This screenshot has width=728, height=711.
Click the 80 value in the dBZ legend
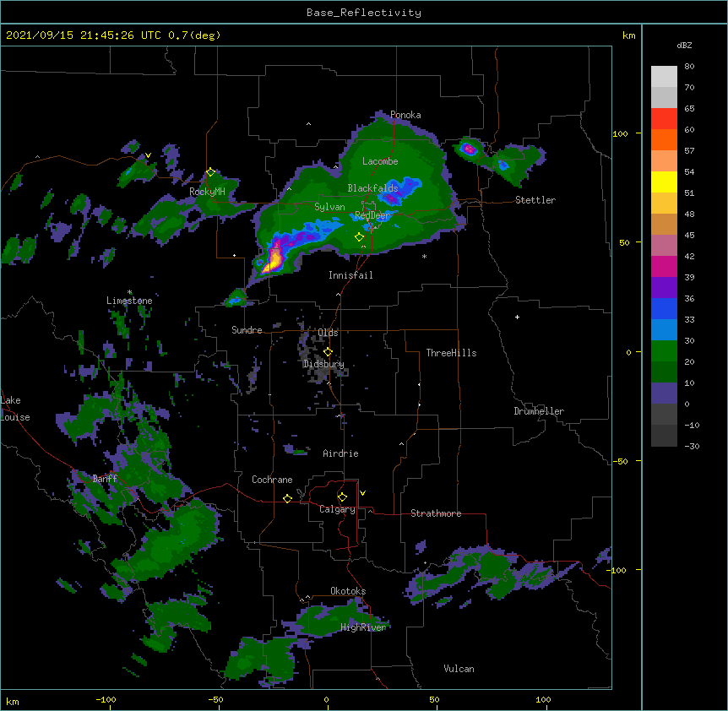click(689, 67)
